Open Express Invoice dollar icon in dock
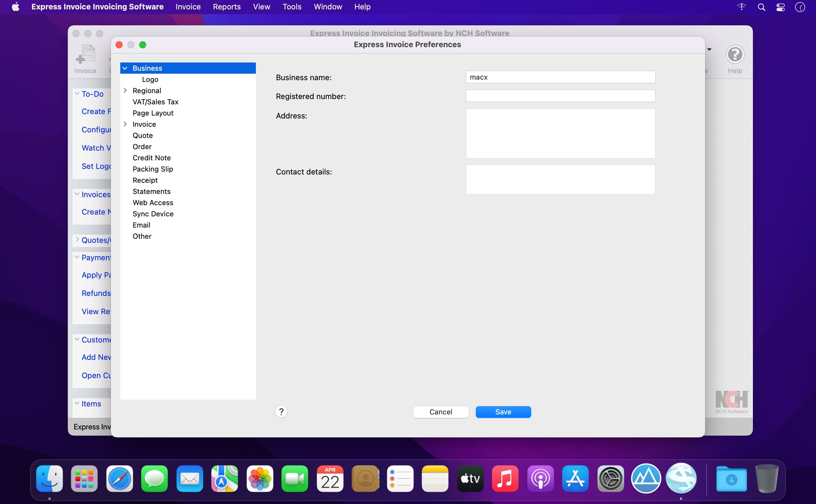 [x=681, y=478]
